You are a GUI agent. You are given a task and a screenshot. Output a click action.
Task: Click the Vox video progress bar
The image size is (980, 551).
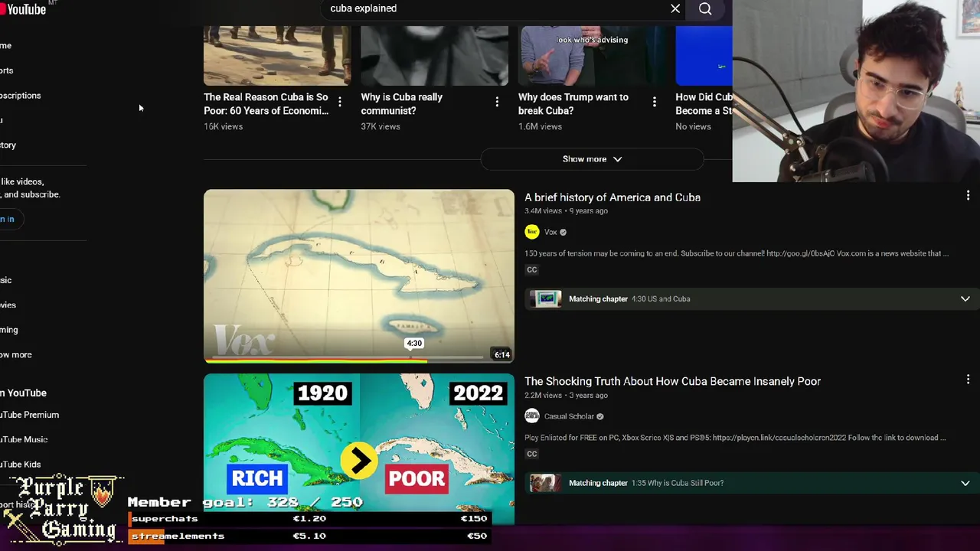[x=359, y=359]
